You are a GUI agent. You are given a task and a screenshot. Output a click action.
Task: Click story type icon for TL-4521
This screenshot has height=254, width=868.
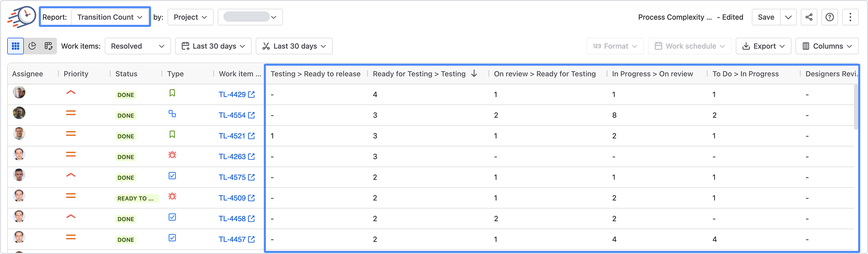[x=172, y=135]
